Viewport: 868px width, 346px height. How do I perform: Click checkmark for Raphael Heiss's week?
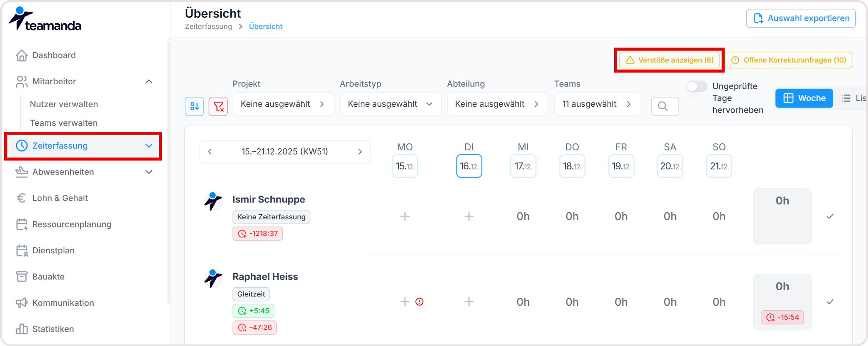[830, 302]
